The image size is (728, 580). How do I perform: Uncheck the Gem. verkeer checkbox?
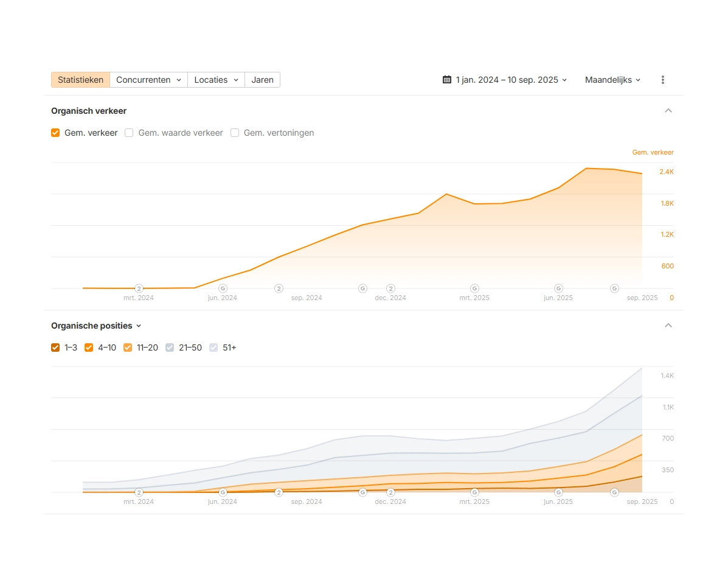click(56, 133)
